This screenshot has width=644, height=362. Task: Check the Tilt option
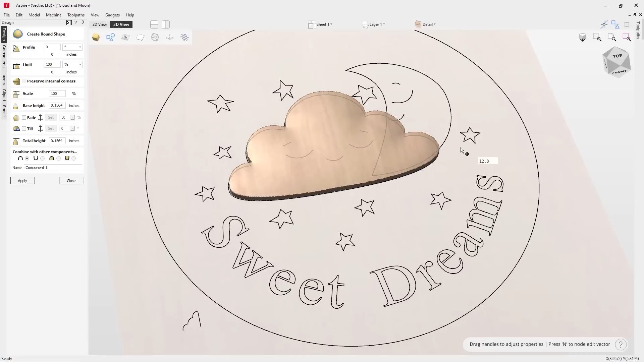coord(24,129)
